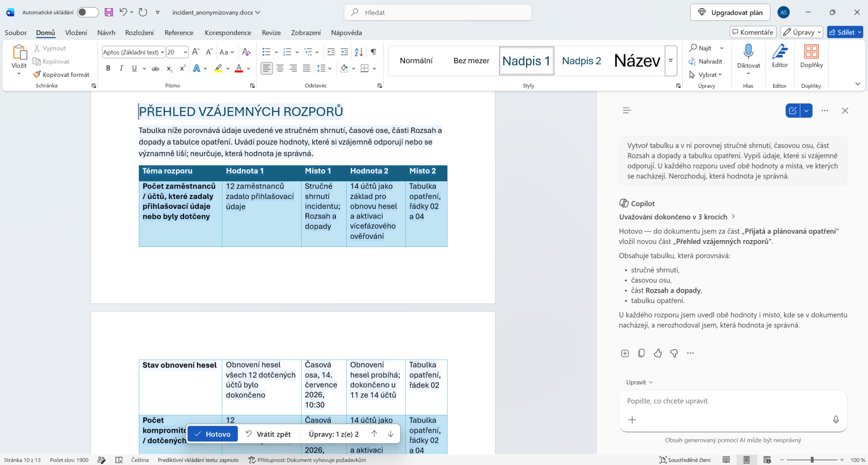The height and width of the screenshot is (465, 868).
Task: Give thumbs down to Copilot response
Action: (x=674, y=353)
